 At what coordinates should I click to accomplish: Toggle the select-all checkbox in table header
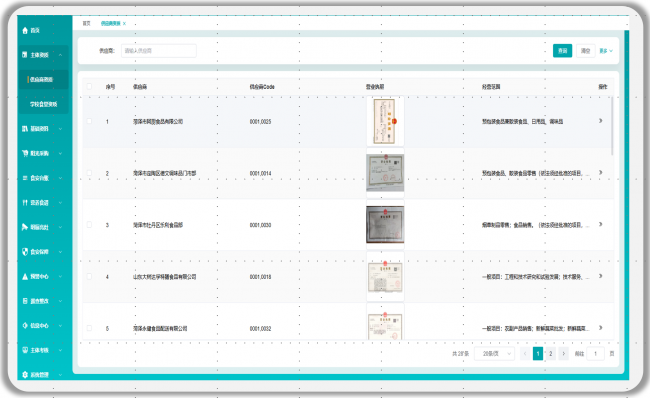(x=89, y=87)
